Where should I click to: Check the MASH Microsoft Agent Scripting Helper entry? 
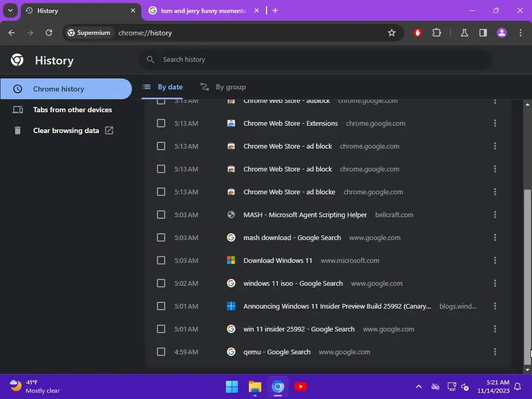[161, 215]
